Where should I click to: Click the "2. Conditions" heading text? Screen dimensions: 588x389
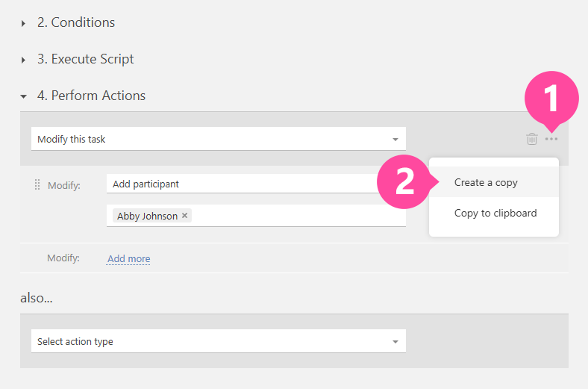pos(76,22)
